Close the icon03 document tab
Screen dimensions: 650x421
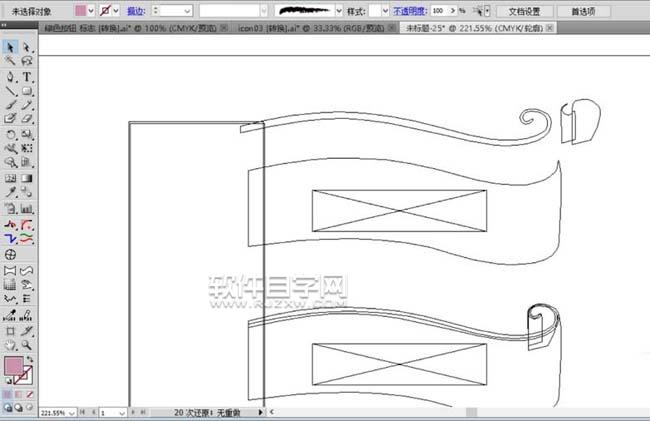coord(391,28)
